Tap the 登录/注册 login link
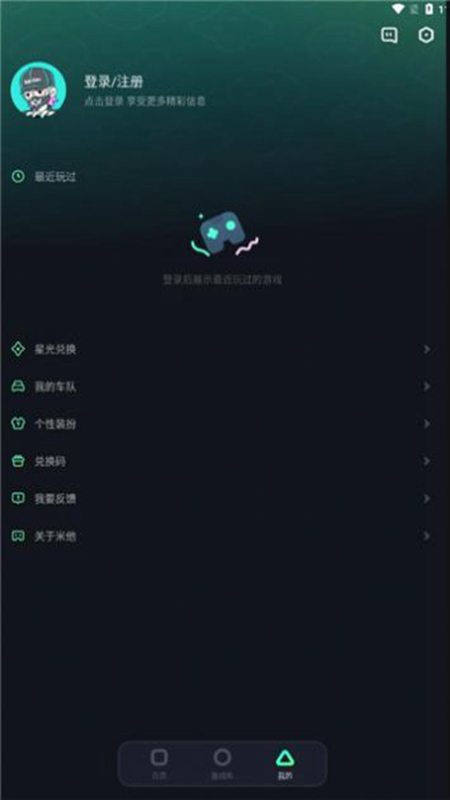Screen dimensions: 450x800 pyautogui.click(x=114, y=82)
